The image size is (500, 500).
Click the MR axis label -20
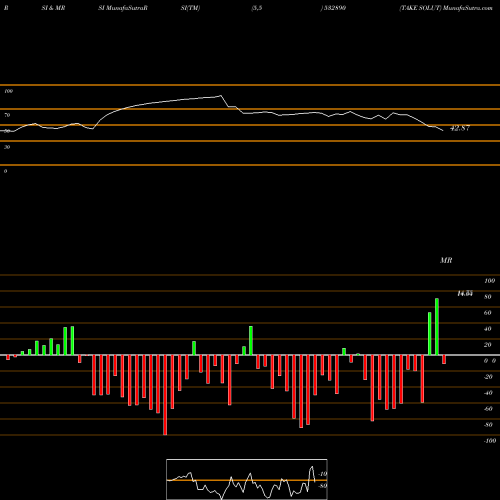(x=488, y=377)
